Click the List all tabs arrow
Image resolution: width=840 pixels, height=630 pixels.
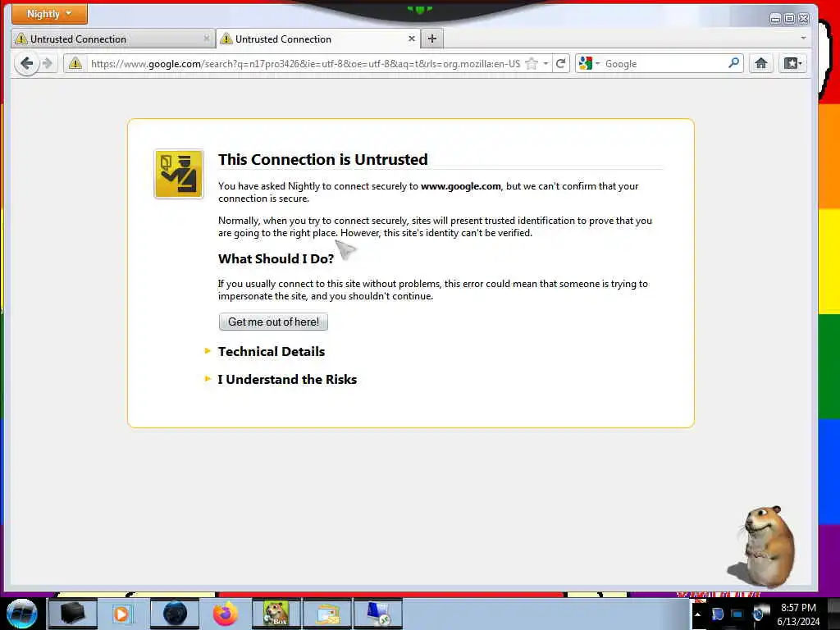(x=803, y=38)
